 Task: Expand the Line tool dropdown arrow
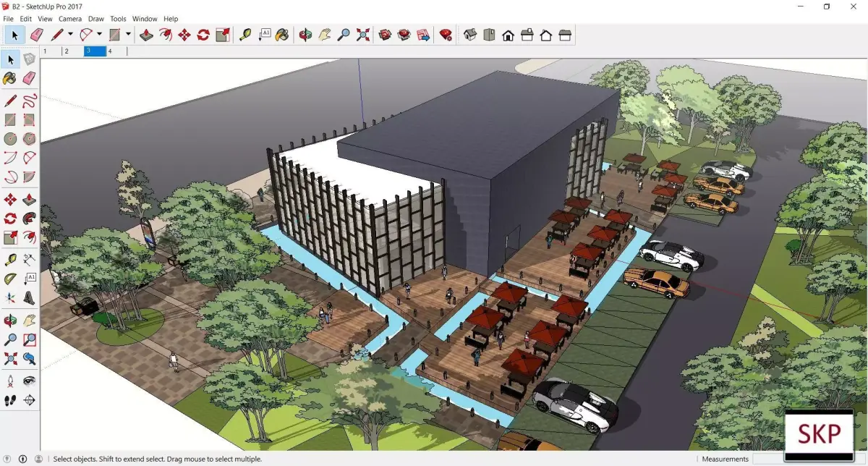click(x=70, y=35)
